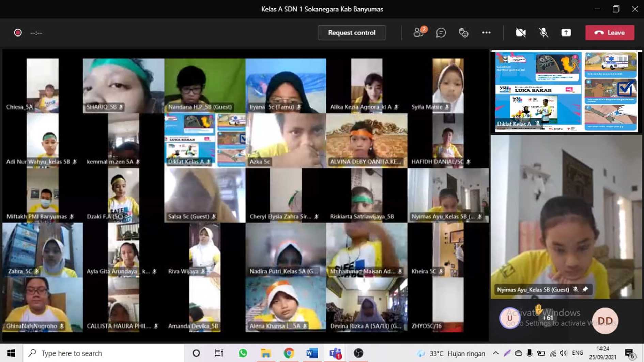Open Google Chrome from the taskbar
Image resolution: width=644 pixels, height=362 pixels.
tap(289, 353)
